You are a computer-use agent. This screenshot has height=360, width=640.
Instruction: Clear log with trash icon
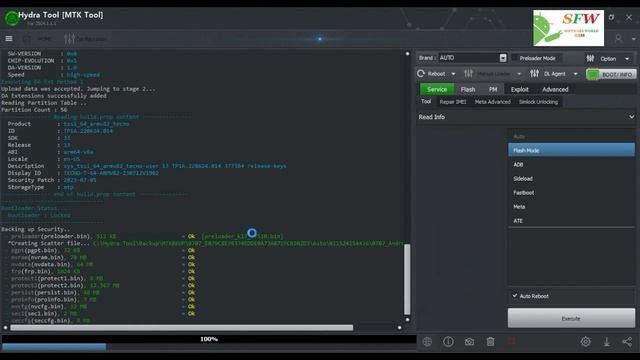491,342
